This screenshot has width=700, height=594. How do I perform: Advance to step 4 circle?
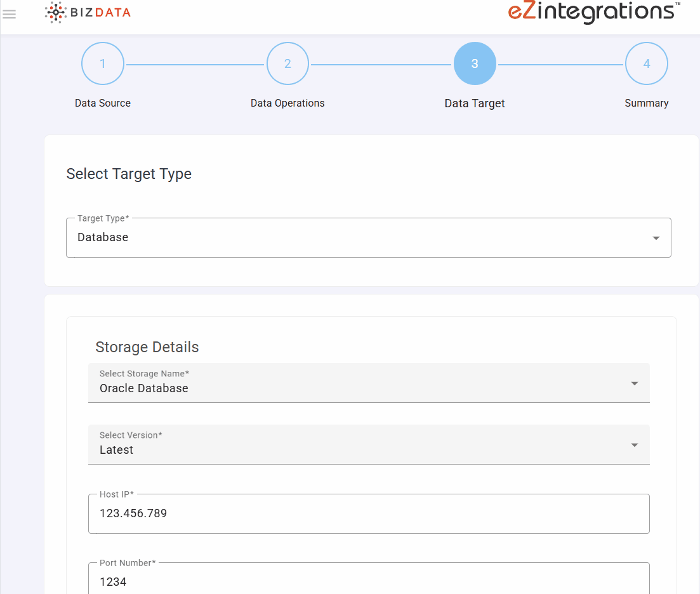(646, 63)
